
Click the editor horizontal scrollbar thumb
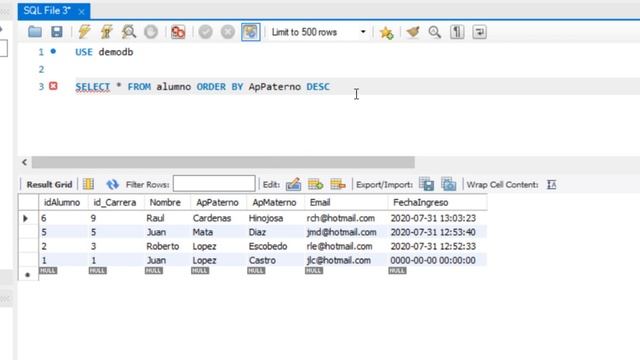[223, 162]
